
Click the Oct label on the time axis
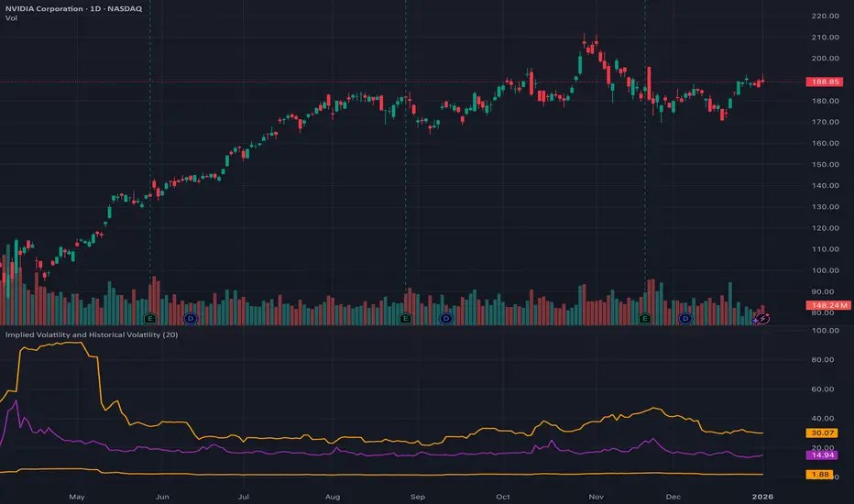(x=503, y=497)
